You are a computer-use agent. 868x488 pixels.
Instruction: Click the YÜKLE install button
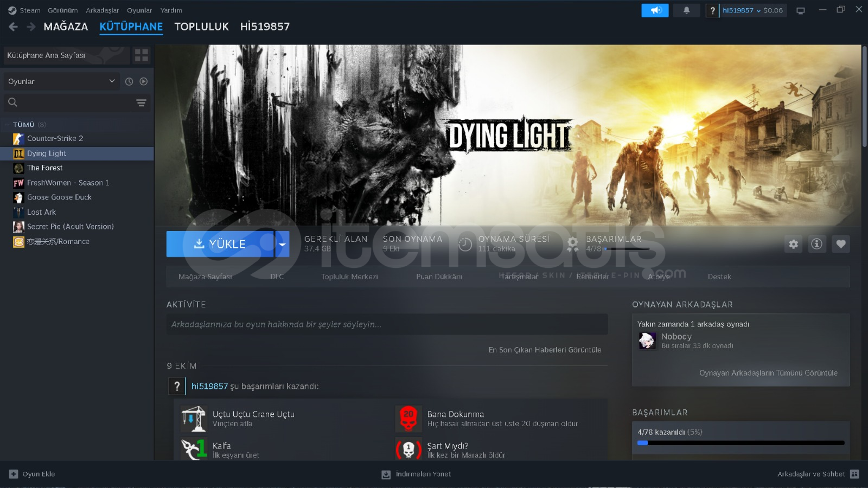(220, 244)
